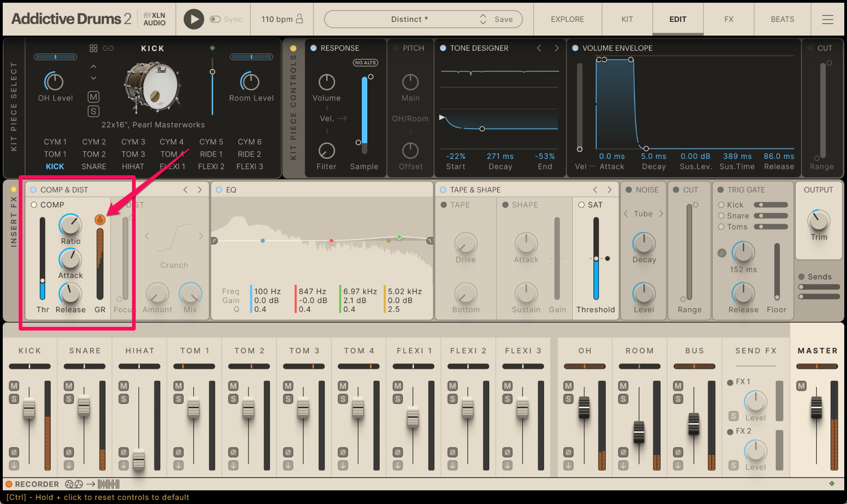Solo the SNARE mixer channel
This screenshot has width=847, height=504.
coord(69,399)
